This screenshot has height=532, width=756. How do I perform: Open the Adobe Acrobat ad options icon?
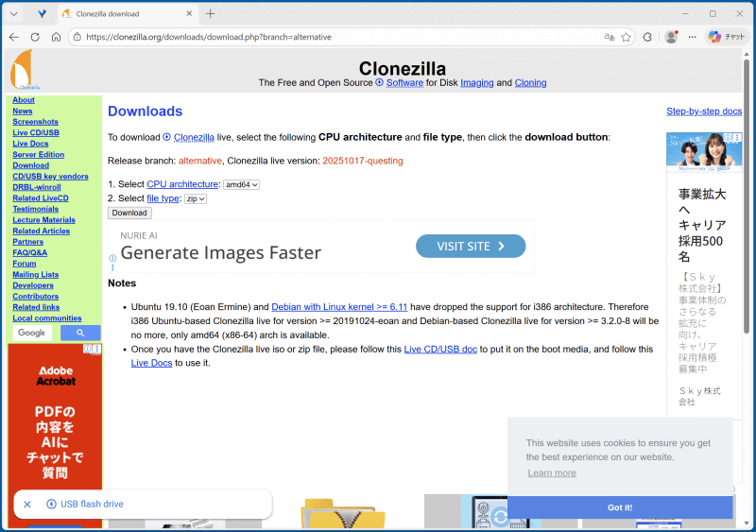(97, 349)
